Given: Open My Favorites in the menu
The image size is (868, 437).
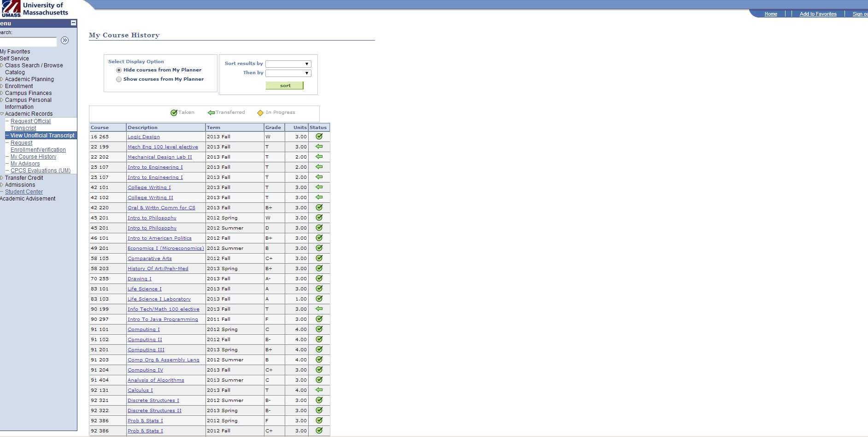Looking at the screenshot, I should (x=15, y=52).
